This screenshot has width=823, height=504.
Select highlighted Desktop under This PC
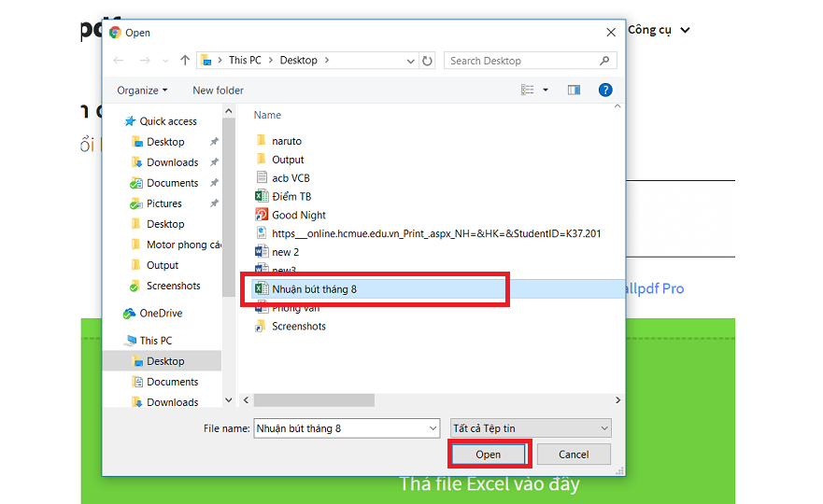(162, 361)
